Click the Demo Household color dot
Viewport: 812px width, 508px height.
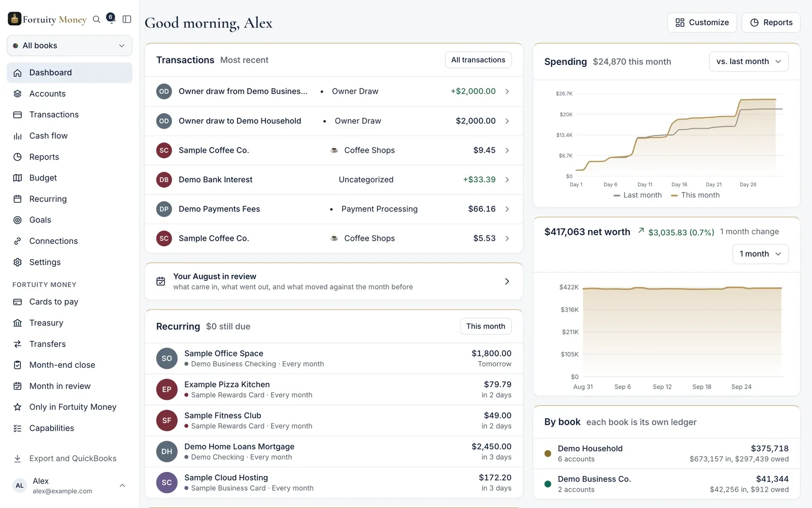pyautogui.click(x=548, y=454)
